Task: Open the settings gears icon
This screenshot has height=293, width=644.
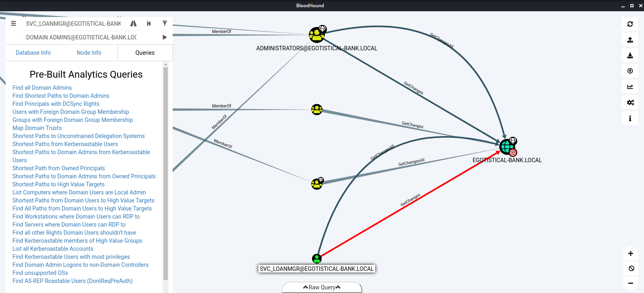Action: 630,102
